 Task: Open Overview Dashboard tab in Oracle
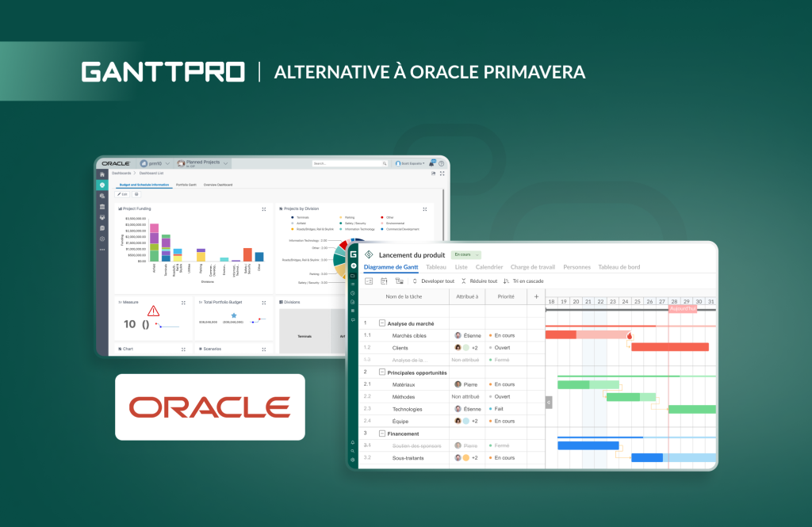(217, 185)
